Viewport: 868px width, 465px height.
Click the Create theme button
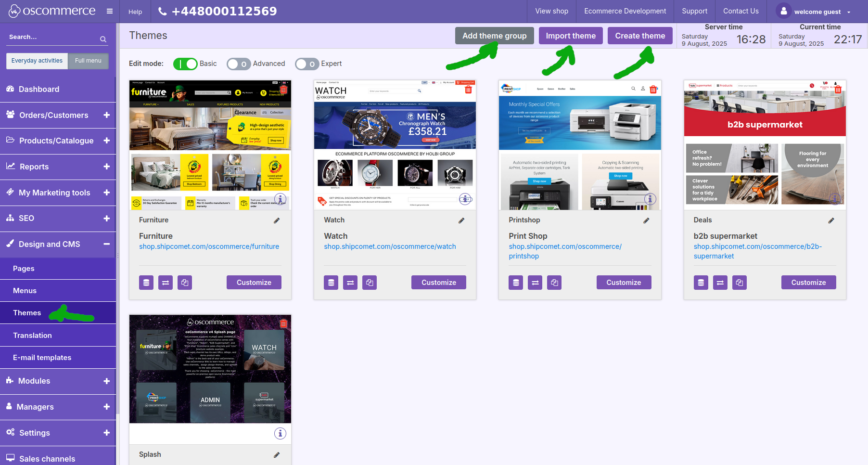tap(640, 36)
